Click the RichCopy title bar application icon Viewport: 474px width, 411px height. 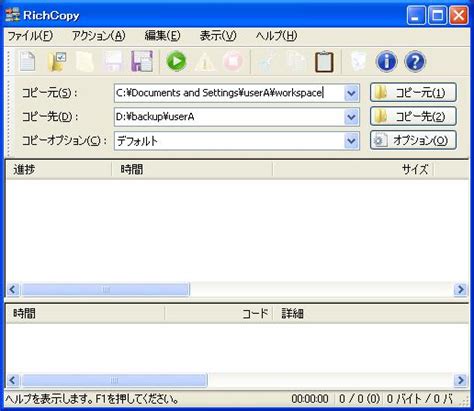coord(12,15)
